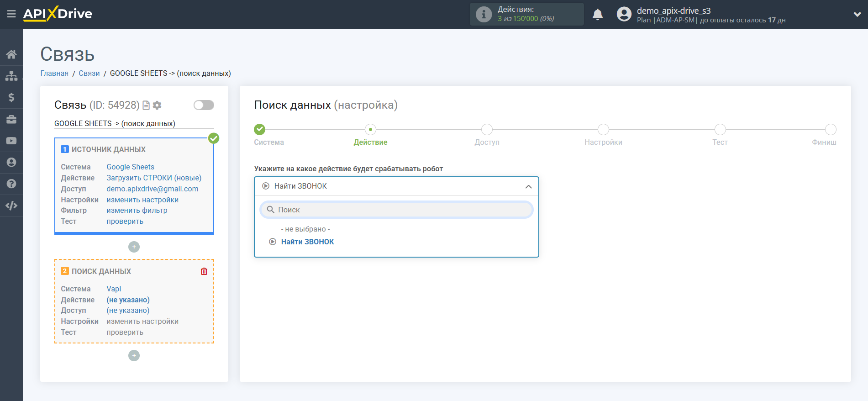Go to the Финиш step
This screenshot has height=401, width=868.
pos(831,130)
